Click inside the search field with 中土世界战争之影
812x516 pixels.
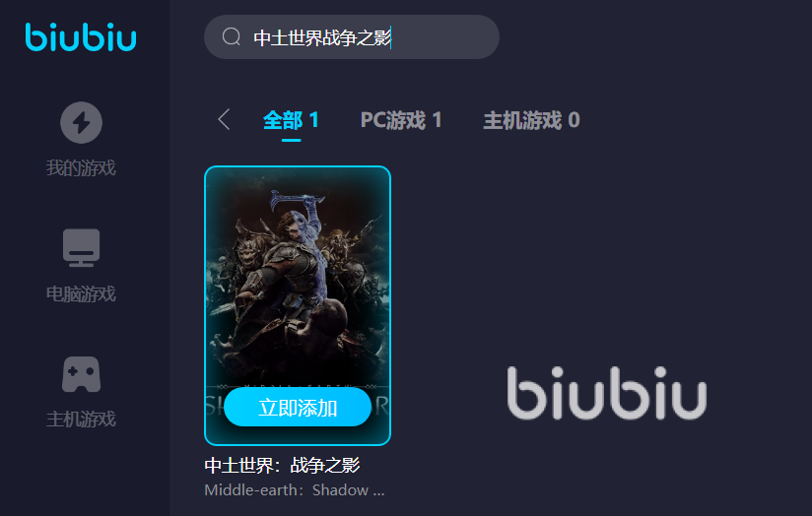point(352,36)
